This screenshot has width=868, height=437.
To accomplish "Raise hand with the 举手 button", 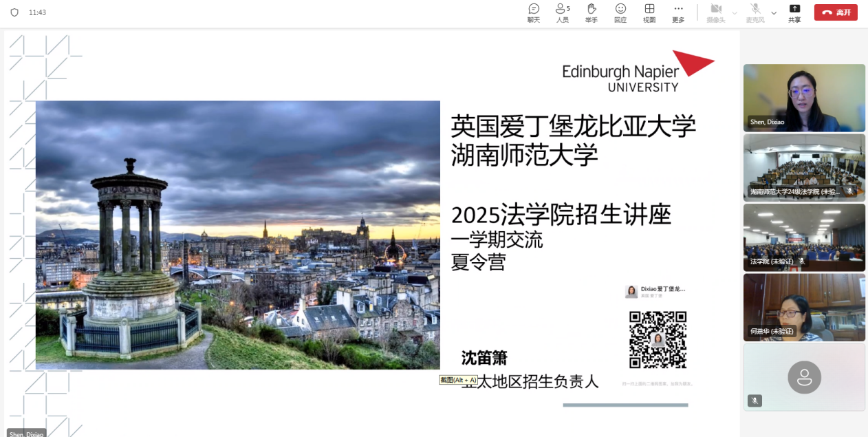I will 592,12.
